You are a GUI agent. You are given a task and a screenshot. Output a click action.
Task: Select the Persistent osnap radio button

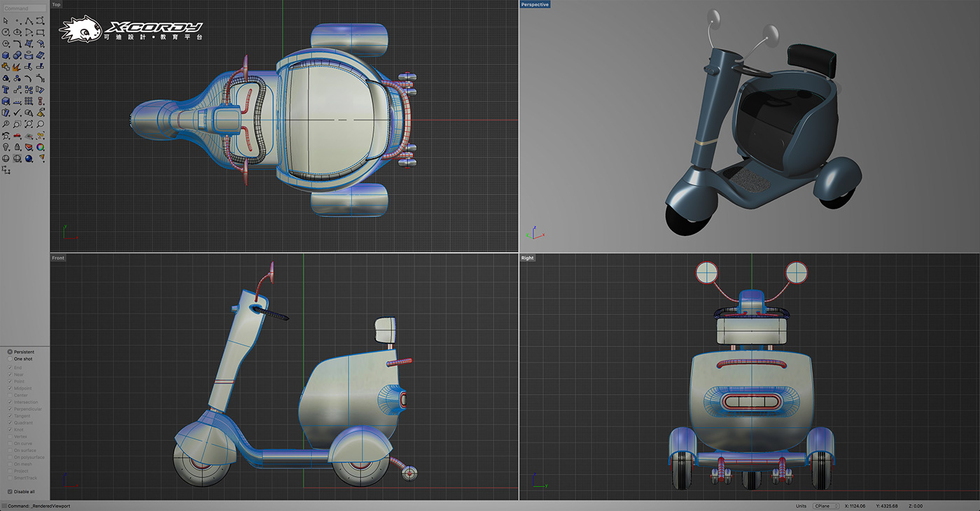pyautogui.click(x=10, y=352)
